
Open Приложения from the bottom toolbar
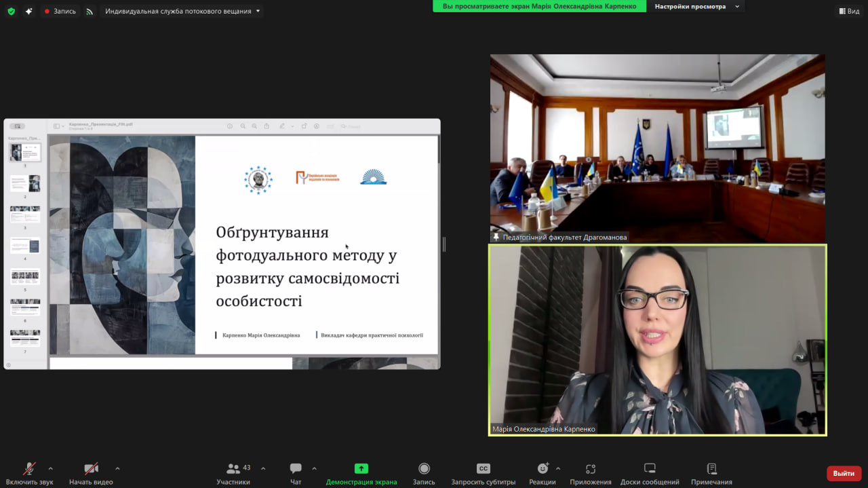point(589,472)
